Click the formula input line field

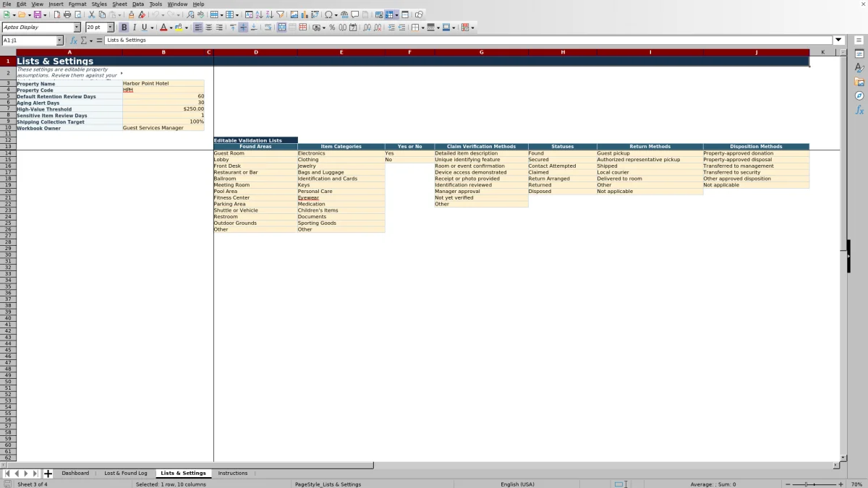(469, 40)
